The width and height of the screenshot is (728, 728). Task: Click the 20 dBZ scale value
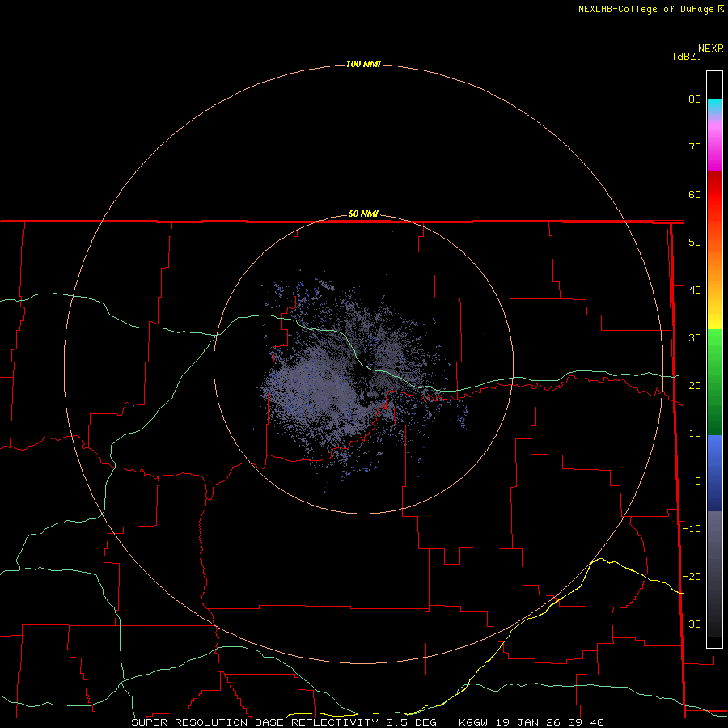[x=695, y=386]
